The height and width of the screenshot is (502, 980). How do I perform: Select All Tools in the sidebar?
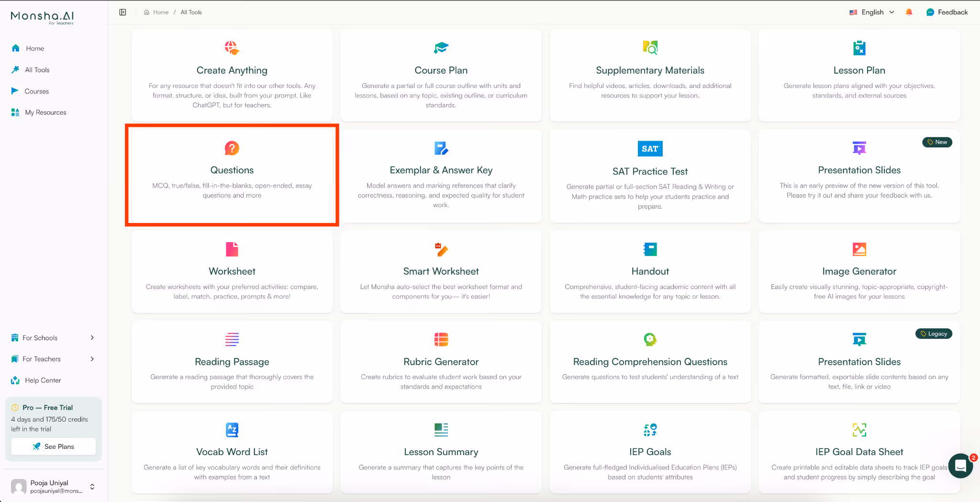(37, 69)
